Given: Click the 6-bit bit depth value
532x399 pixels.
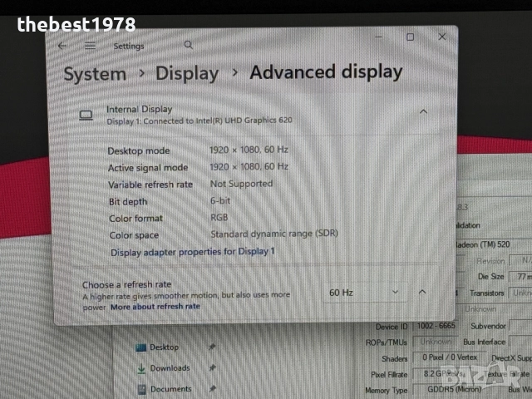Looking at the screenshot, I should (220, 200).
